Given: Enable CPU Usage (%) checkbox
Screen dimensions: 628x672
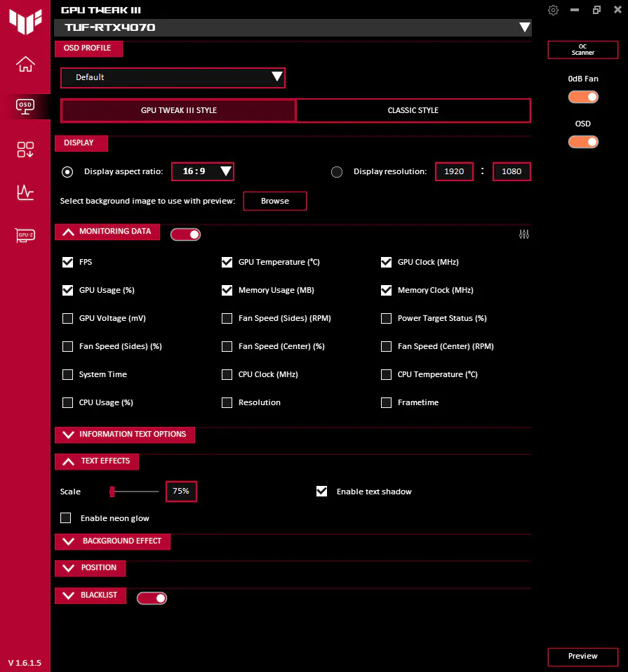Looking at the screenshot, I should (x=67, y=402).
